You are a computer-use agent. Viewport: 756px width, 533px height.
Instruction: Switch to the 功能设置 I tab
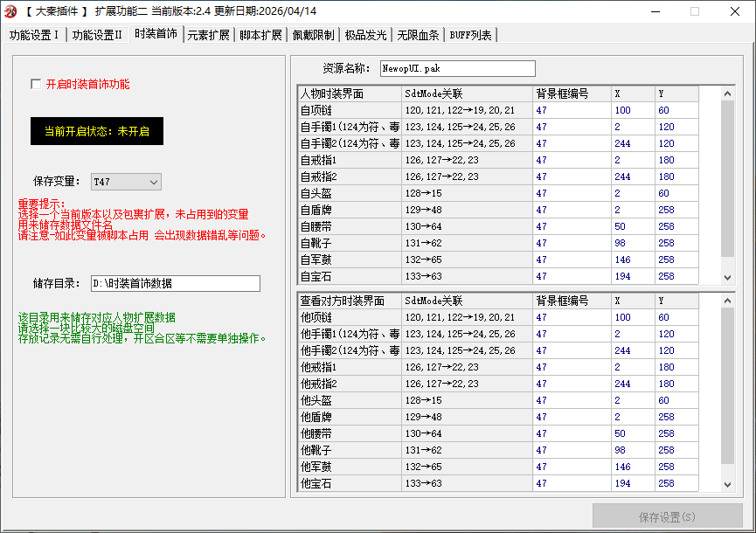tap(34, 35)
